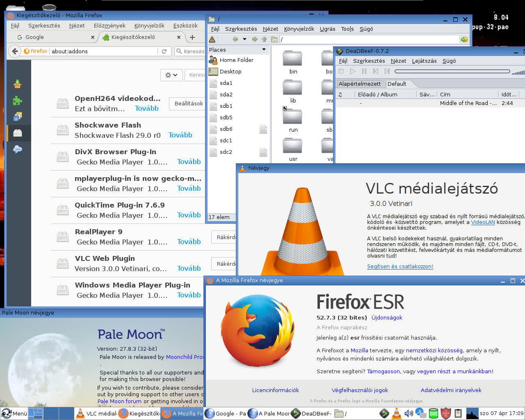This screenshot has width=525, height=420.
Task: Close the Google tab in Firefox
Action: (93, 37)
